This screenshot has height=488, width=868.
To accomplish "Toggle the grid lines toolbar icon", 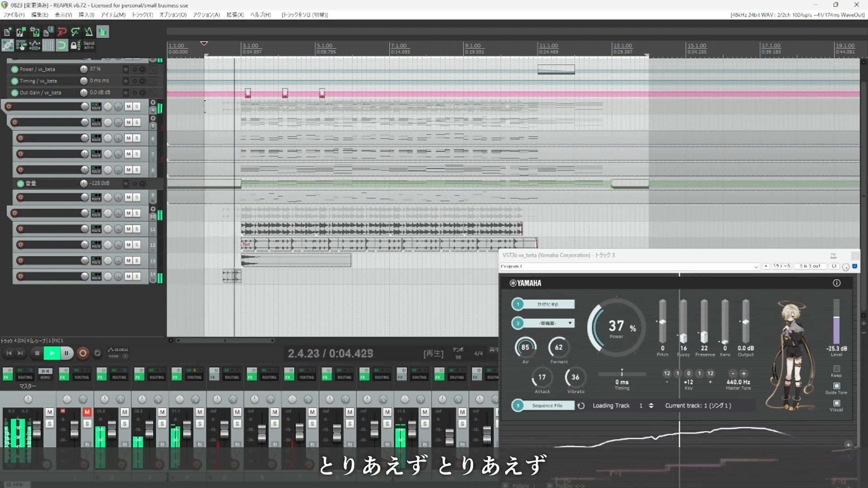I will coord(48,45).
